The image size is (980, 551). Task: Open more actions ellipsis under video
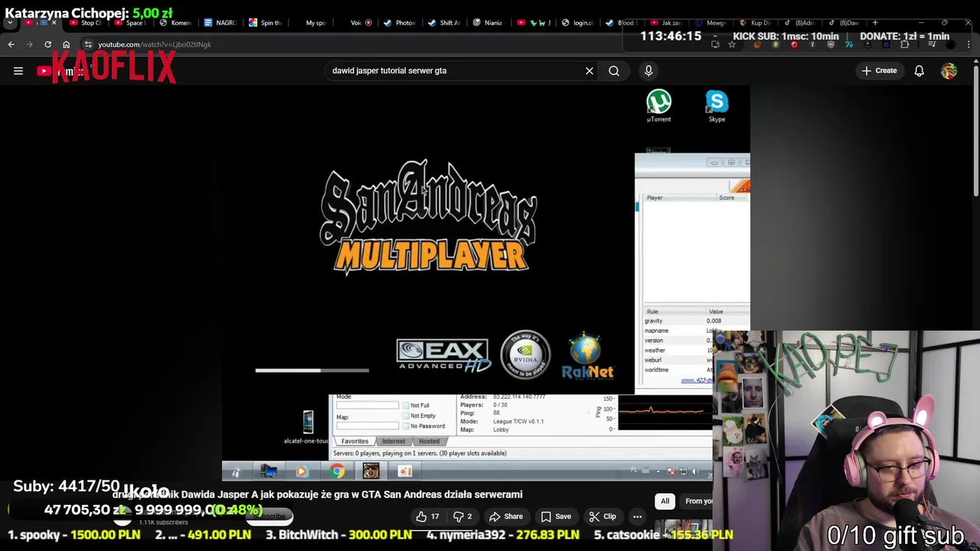point(637,517)
